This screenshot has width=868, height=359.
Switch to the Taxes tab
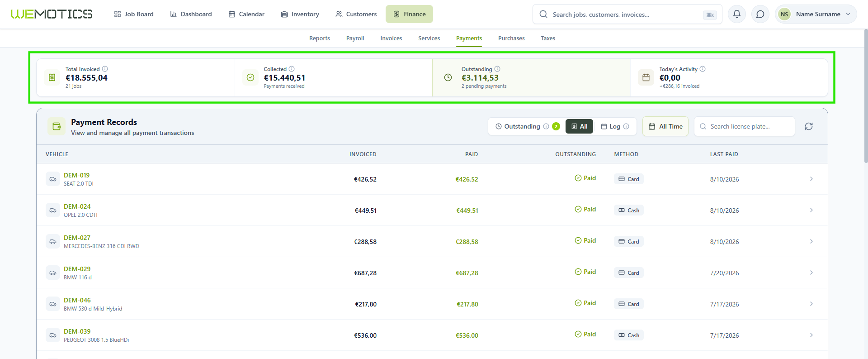[x=548, y=38]
